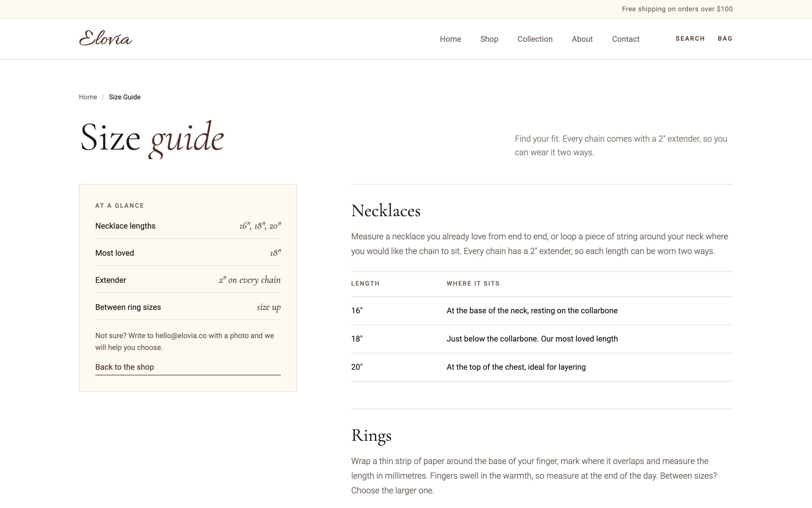Open the About navigation item
Image resolution: width=812 pixels, height=508 pixels.
point(582,39)
